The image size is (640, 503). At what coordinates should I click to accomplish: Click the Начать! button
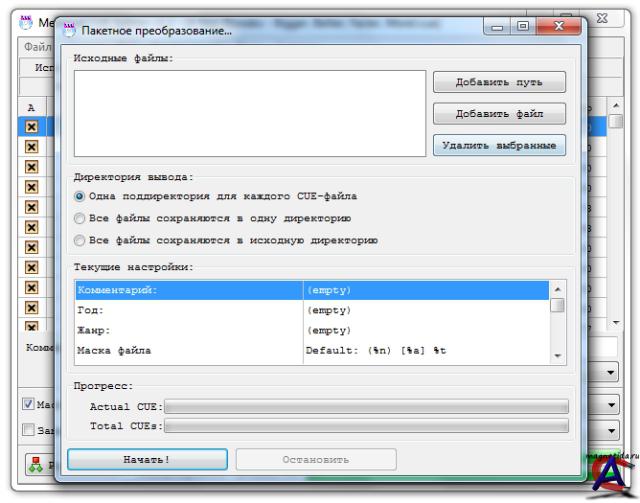click(x=147, y=459)
